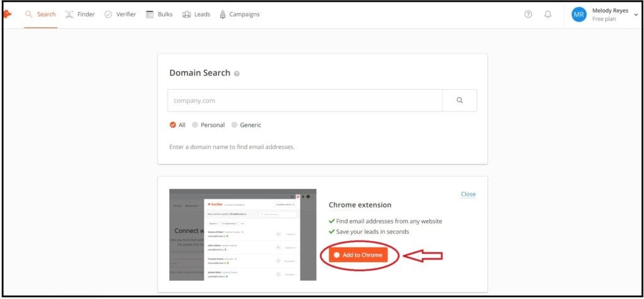Screen dimensions: 644x299
Task: Click 'Find email addresses from any website' text
Action: click(389, 221)
